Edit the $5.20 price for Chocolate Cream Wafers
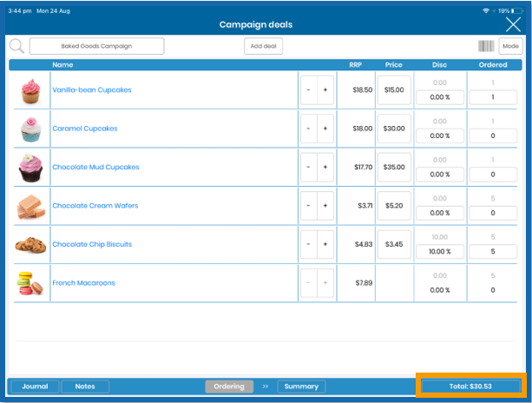The width and height of the screenshot is (532, 403). [x=394, y=206]
